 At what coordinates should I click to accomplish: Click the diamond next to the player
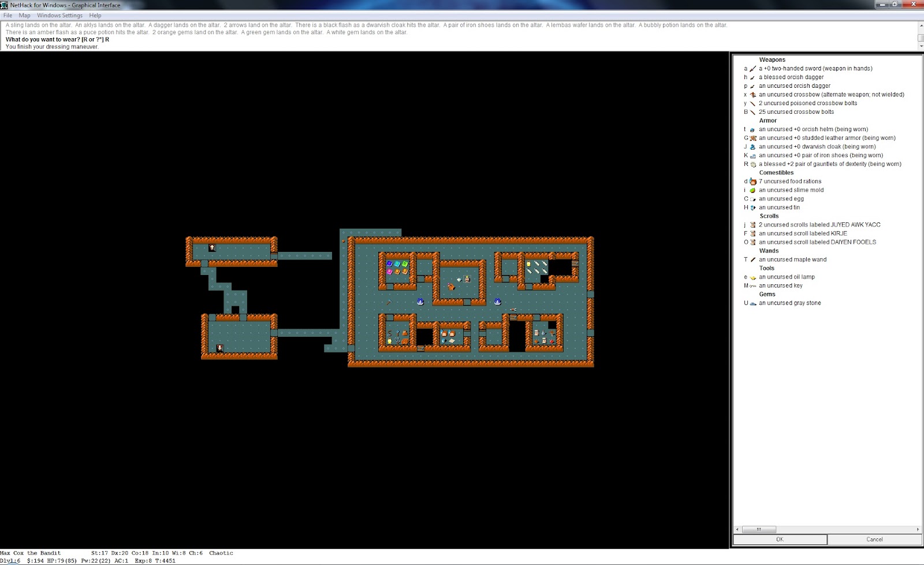point(459,280)
